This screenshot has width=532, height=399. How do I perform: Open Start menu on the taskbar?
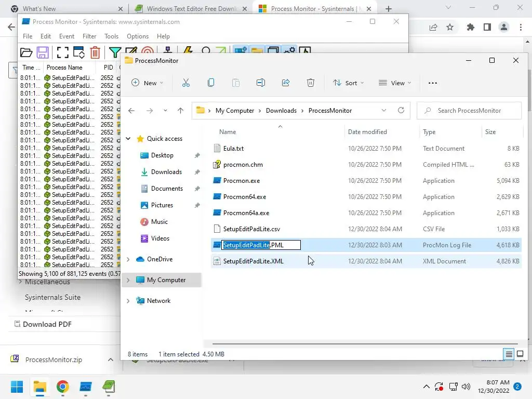pyautogui.click(x=17, y=387)
